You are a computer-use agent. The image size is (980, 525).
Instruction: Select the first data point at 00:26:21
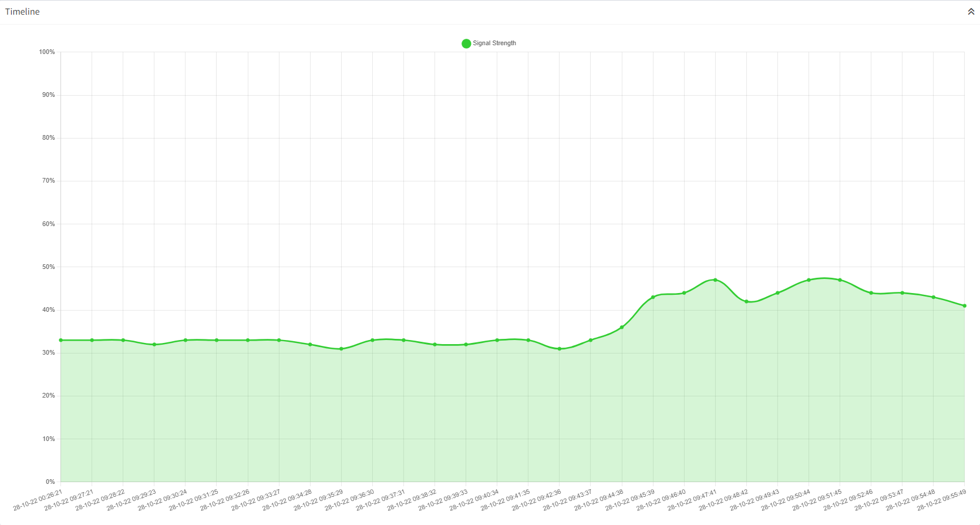[x=61, y=340]
